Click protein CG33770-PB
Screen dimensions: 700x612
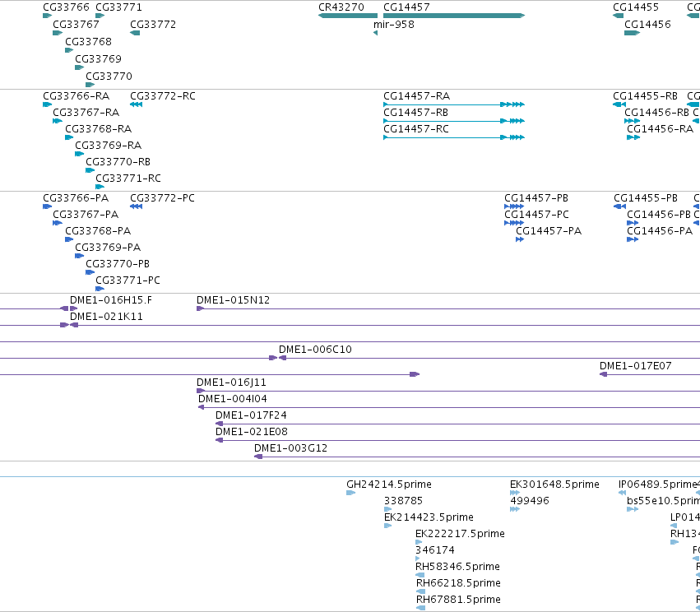[x=118, y=264]
